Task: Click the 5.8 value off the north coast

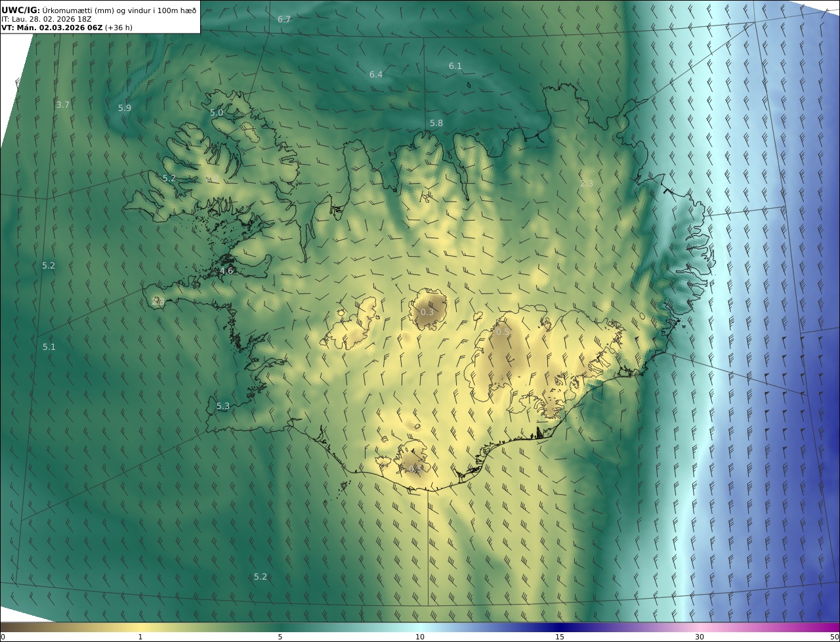Action: pyautogui.click(x=436, y=123)
